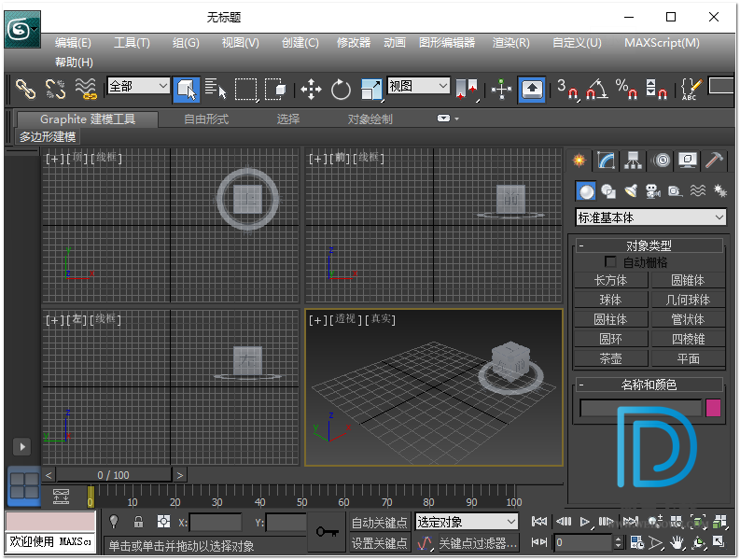The image size is (740, 560).
Task: Toggle selection lock padlock icon
Action: (138, 522)
